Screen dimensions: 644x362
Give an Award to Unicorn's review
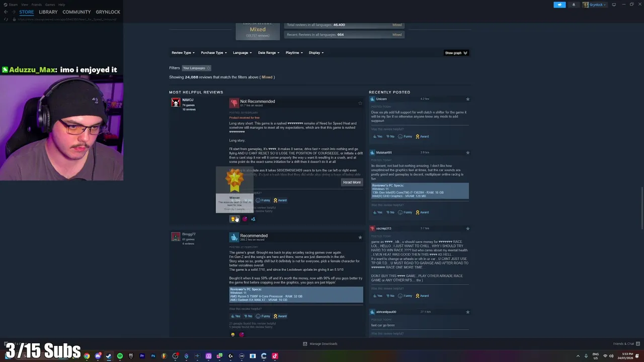point(422,136)
